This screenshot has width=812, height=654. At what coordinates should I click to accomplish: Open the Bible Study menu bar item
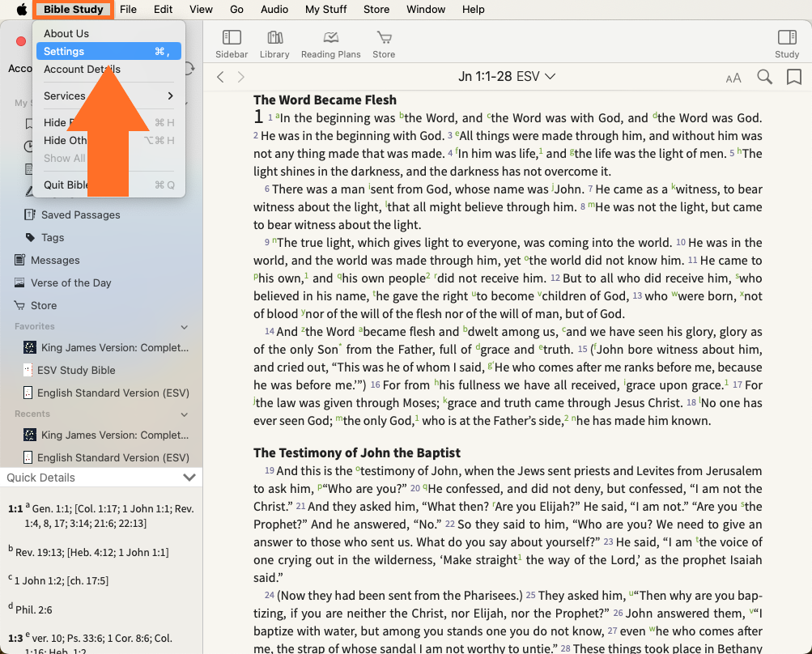(73, 10)
